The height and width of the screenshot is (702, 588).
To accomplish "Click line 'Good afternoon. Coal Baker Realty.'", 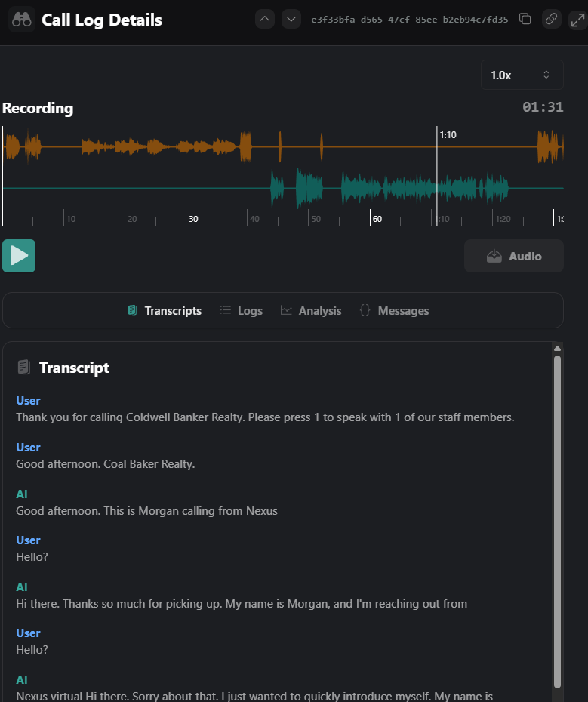I will 106,463.
